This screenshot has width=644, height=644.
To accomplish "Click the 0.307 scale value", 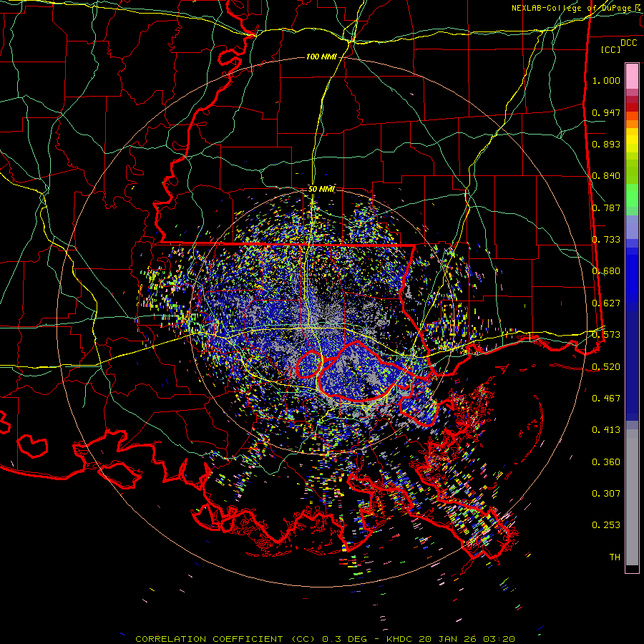I will [606, 494].
